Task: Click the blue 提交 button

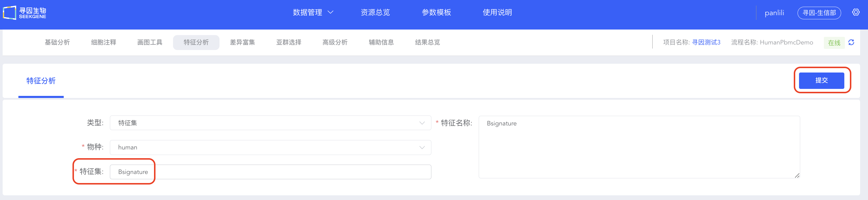Action: click(821, 81)
